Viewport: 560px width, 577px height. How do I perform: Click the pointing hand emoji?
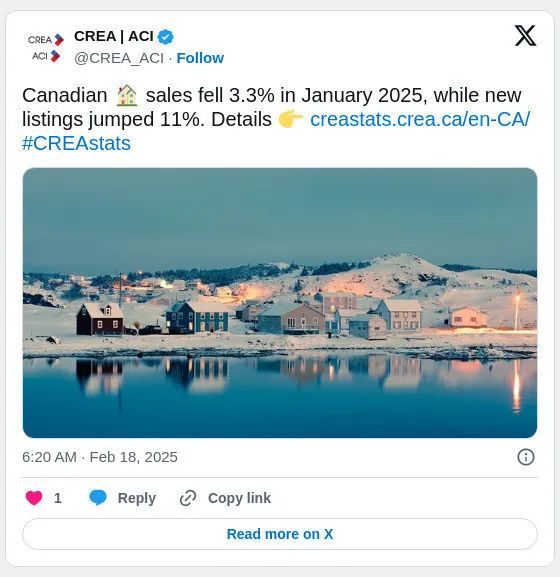291,120
